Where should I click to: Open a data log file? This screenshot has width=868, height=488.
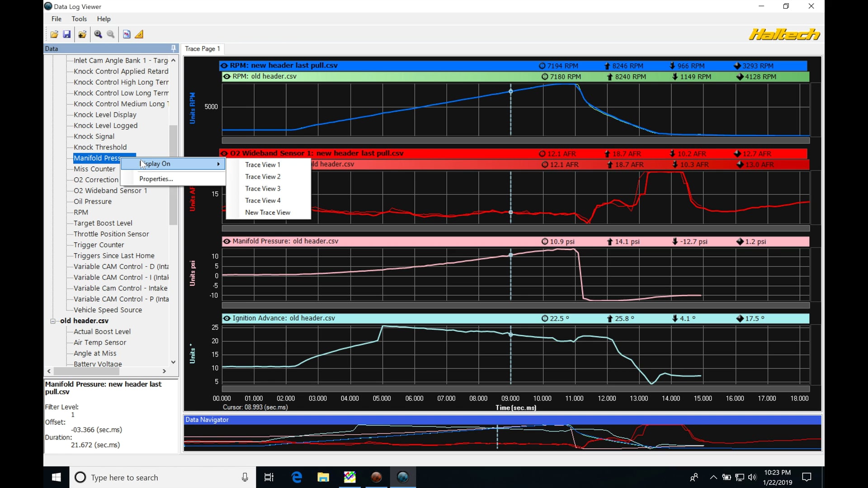click(54, 34)
